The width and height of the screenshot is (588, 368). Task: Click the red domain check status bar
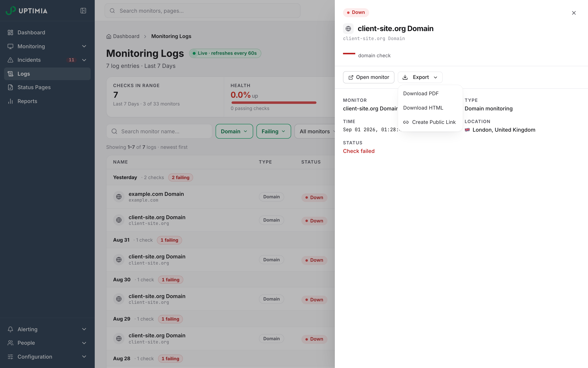tap(349, 54)
